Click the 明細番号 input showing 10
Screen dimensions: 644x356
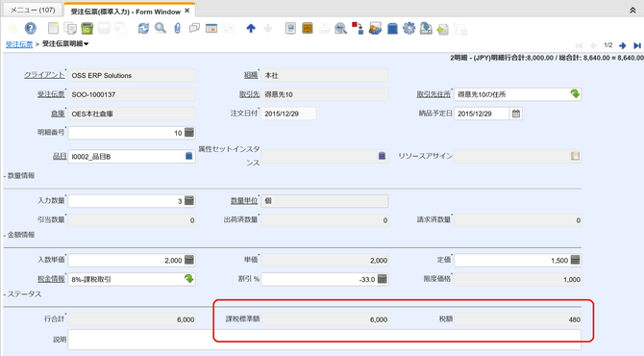(x=126, y=133)
